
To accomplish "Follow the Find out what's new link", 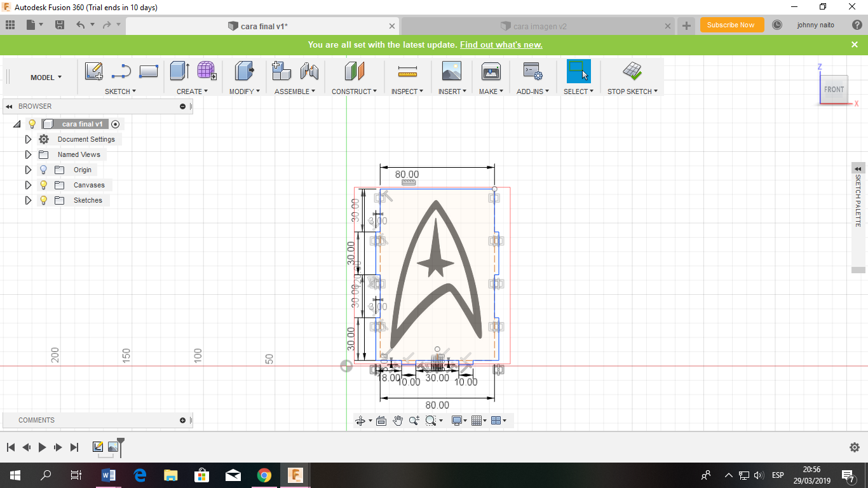I will tap(501, 44).
